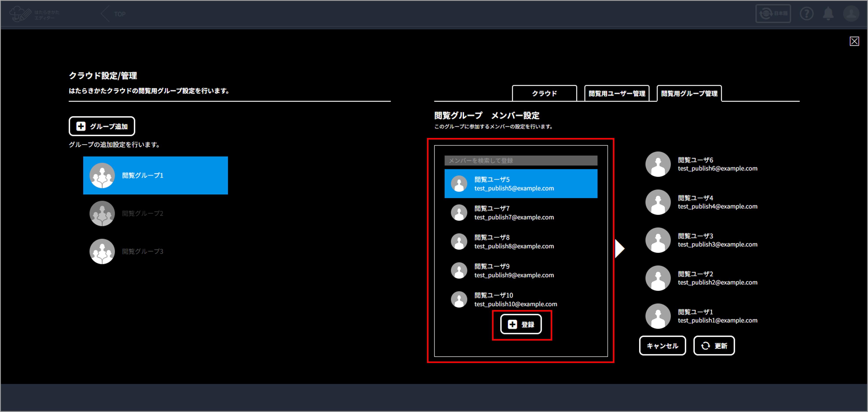Click the 登録 register button
Image resolution: width=868 pixels, height=412 pixels.
click(x=521, y=324)
